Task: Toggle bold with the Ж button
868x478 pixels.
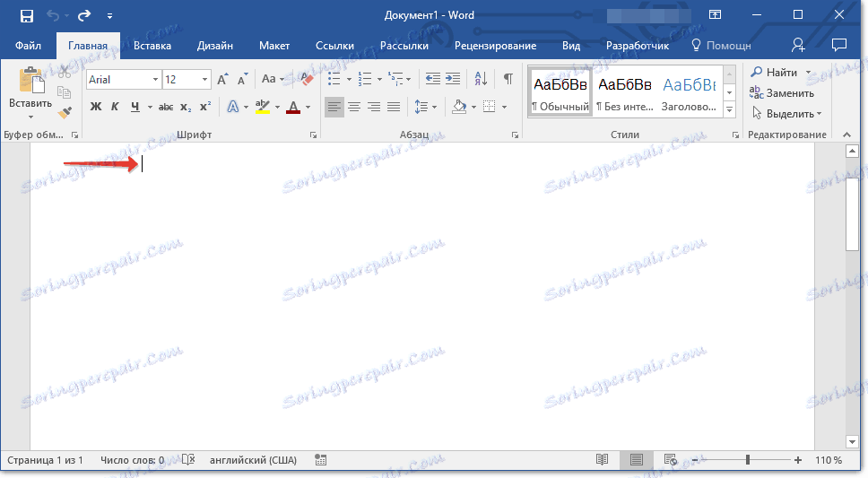Action: point(96,107)
